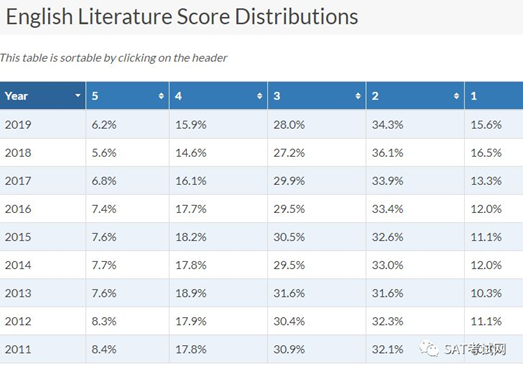Screen dimensions: 523x366
Task: Click the score 1 column header
Action: 494,96
